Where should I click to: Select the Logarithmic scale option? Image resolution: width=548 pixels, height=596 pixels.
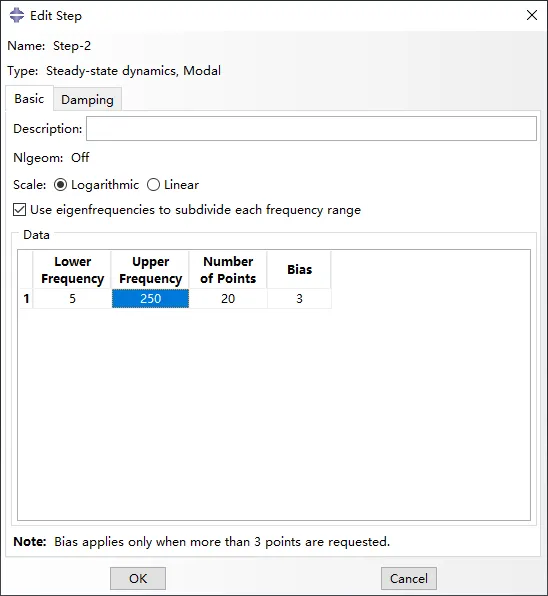pos(60,185)
